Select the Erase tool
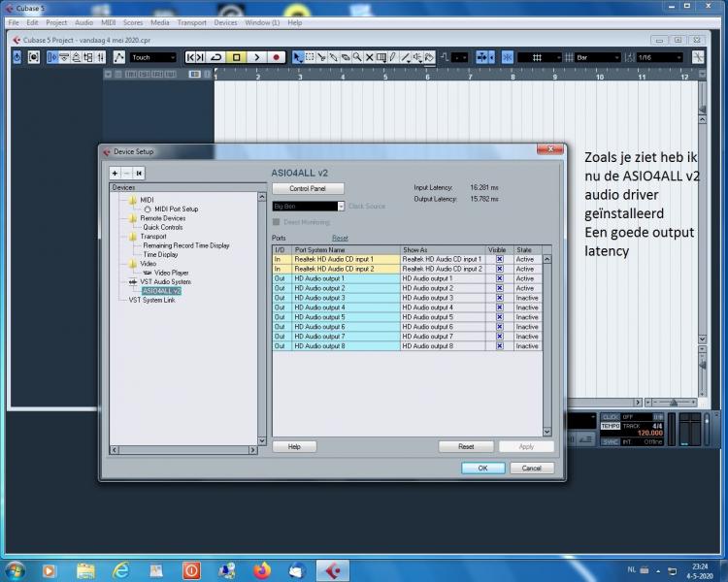Screen dimensions: 728x582 [x=346, y=57]
